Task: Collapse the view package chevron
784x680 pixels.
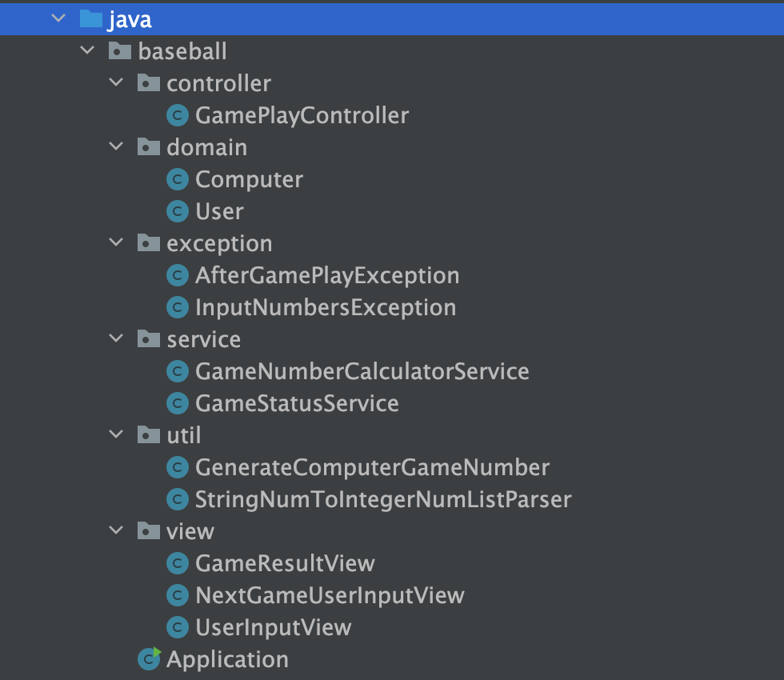Action: 116,530
